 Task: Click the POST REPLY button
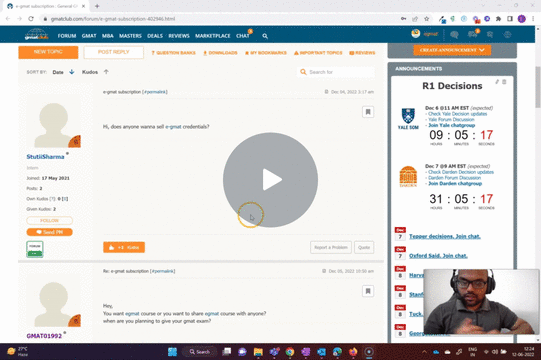(114, 52)
